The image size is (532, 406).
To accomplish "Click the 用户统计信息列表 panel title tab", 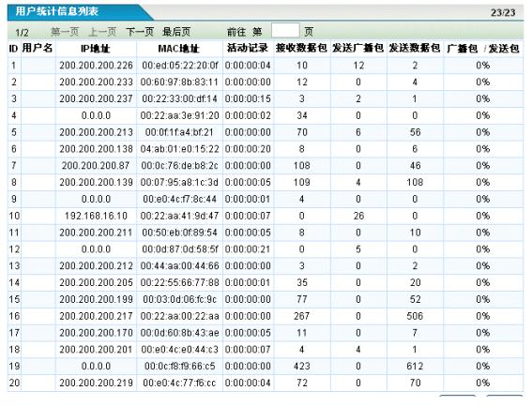I will (57, 11).
